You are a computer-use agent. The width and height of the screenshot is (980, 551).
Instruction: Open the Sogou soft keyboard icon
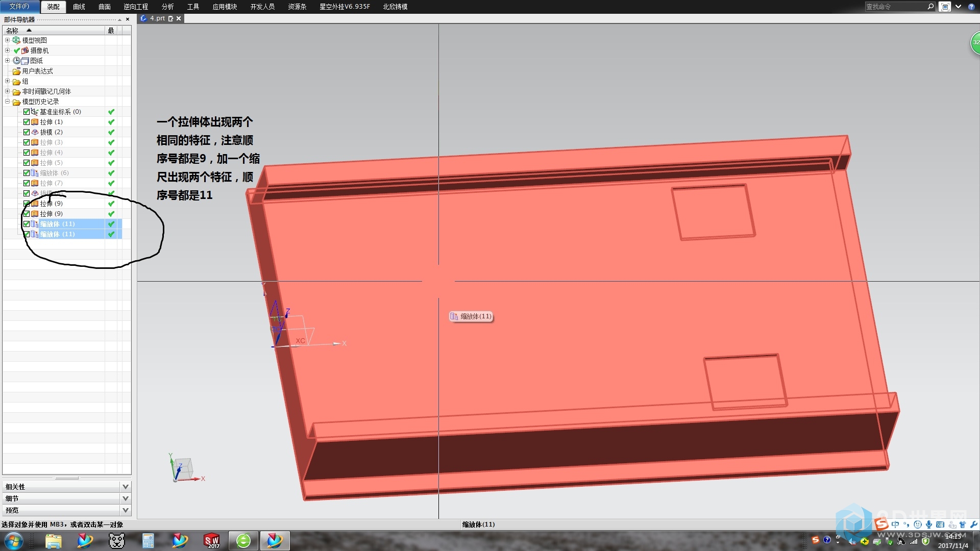[x=940, y=524]
